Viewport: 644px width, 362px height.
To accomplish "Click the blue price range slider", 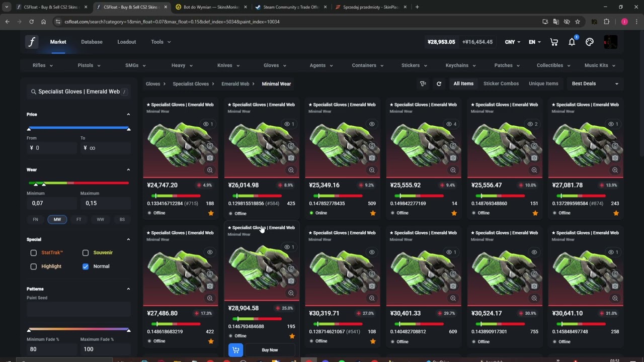I will pyautogui.click(x=78, y=128).
